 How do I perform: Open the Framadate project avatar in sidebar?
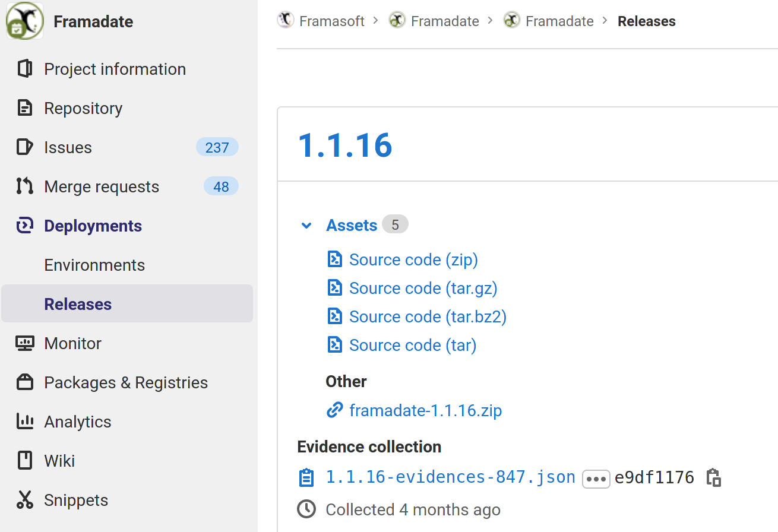point(25,21)
